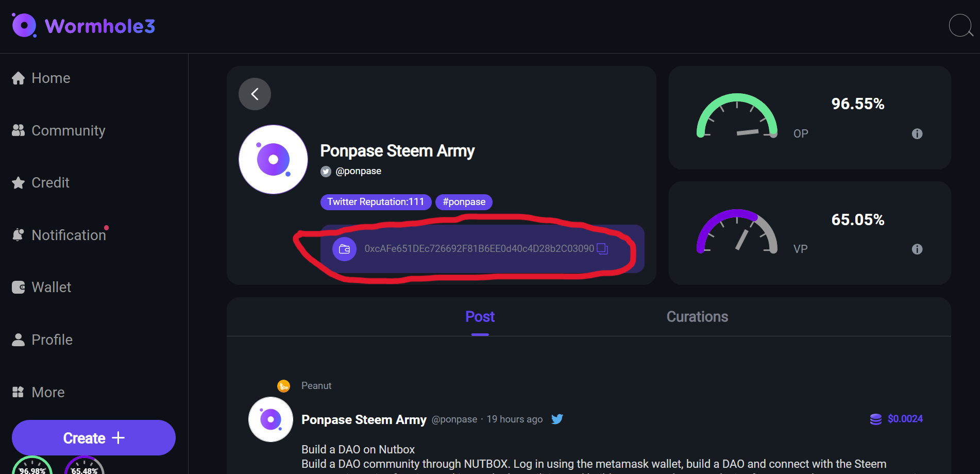Open the wallet folder icon in address bar

click(x=344, y=249)
